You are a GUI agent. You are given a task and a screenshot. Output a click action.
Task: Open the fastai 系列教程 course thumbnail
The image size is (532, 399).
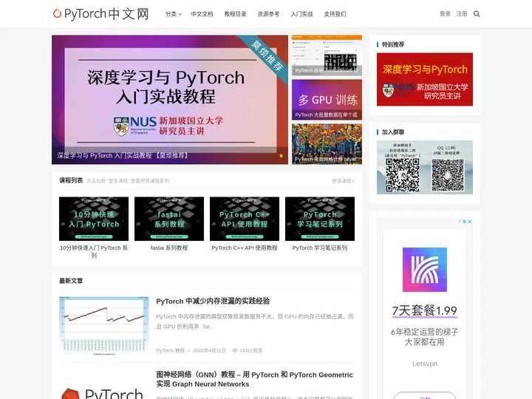[x=169, y=219]
